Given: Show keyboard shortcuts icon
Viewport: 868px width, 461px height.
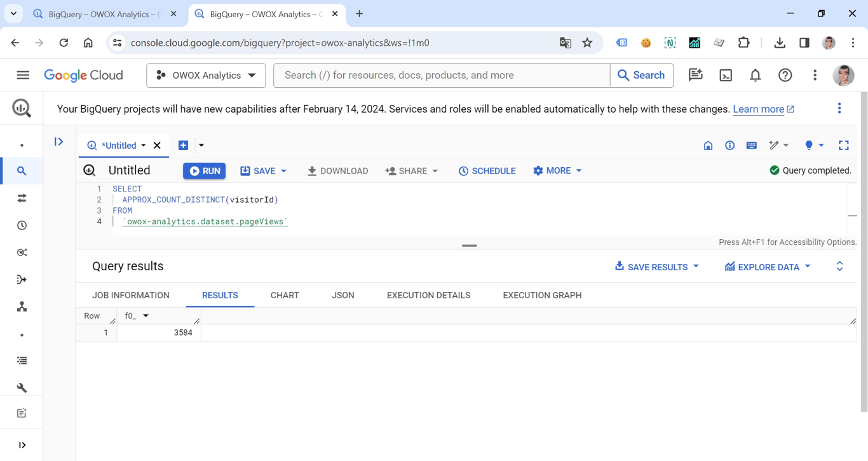Looking at the screenshot, I should (751, 146).
